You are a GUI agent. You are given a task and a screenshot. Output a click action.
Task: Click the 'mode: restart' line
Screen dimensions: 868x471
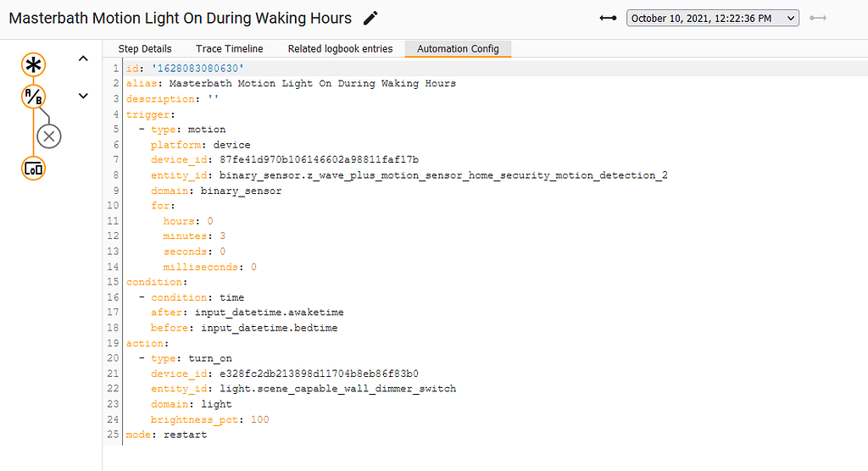(x=166, y=435)
